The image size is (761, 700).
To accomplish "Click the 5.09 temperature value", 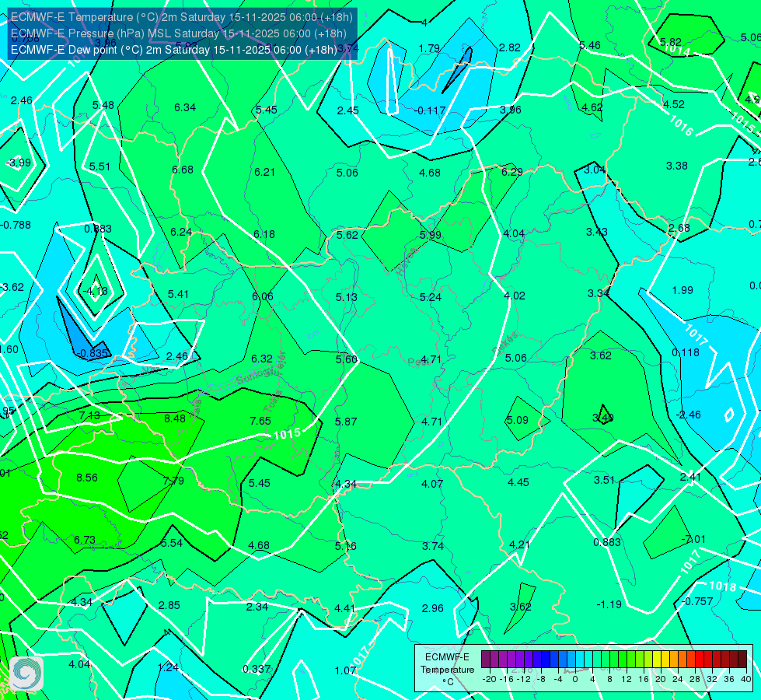I will 518,420.
